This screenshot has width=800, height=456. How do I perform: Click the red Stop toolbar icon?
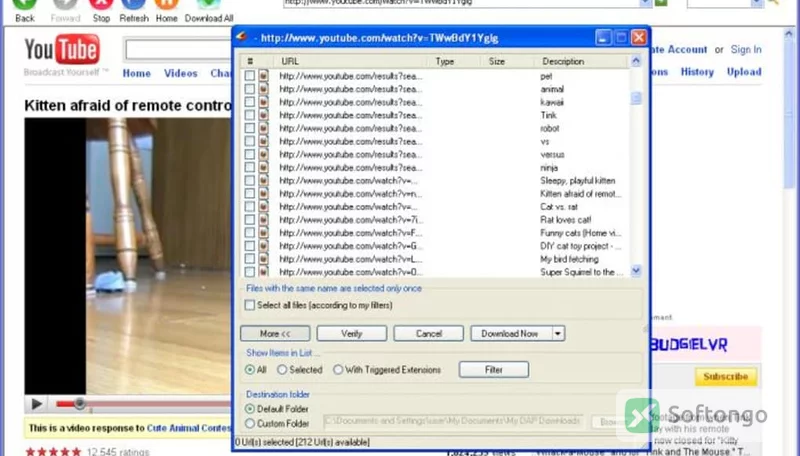(101, 4)
